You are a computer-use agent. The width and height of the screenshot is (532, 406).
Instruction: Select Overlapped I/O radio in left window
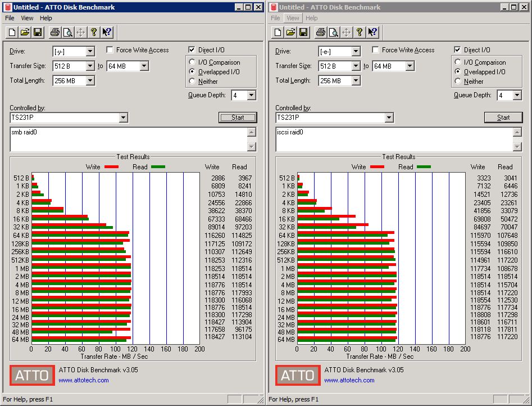pos(192,71)
